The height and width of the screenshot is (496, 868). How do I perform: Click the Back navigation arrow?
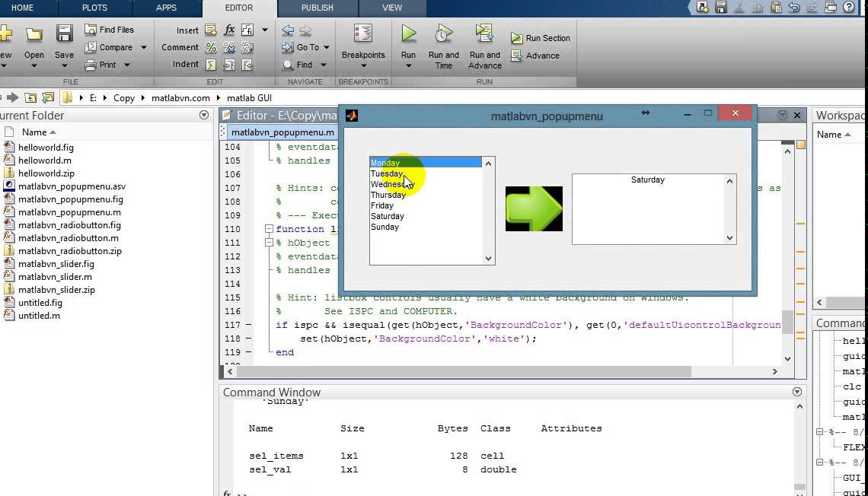click(x=288, y=30)
